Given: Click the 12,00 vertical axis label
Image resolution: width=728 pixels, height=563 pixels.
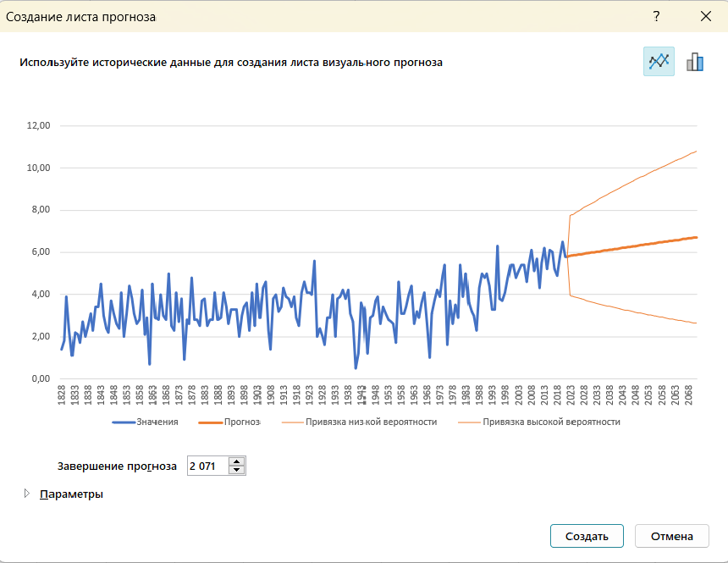Looking at the screenshot, I should coord(39,125).
